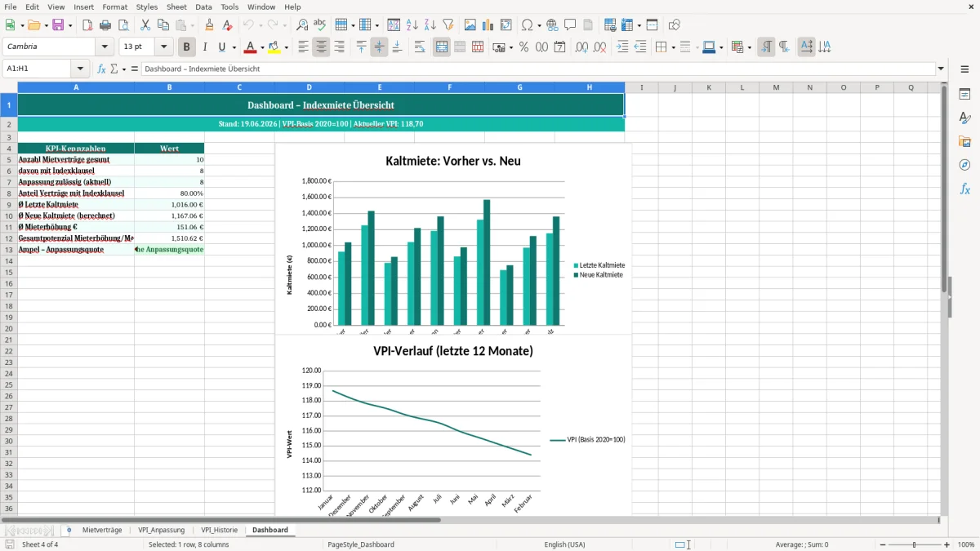Click the Copy icon
The width and height of the screenshot is (980, 551).
coord(163,25)
